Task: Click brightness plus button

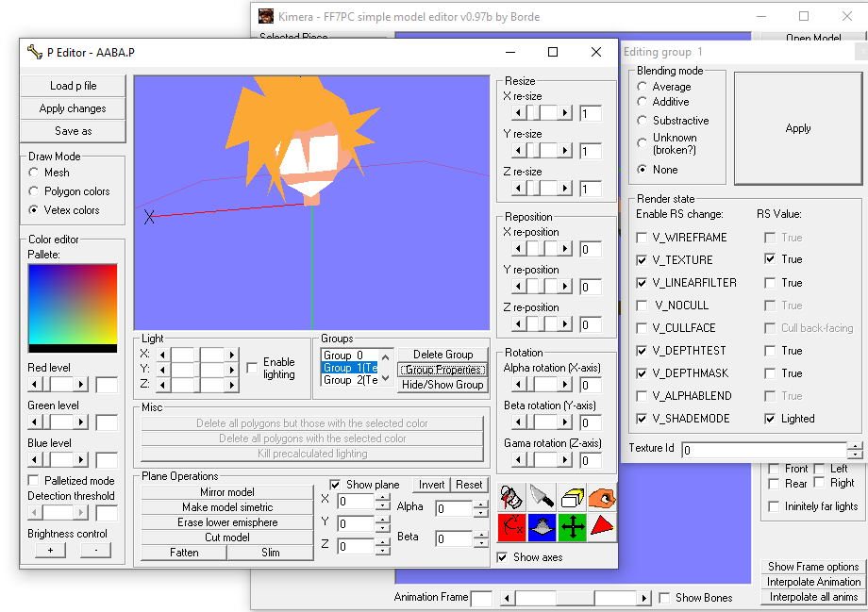Action: tap(50, 550)
